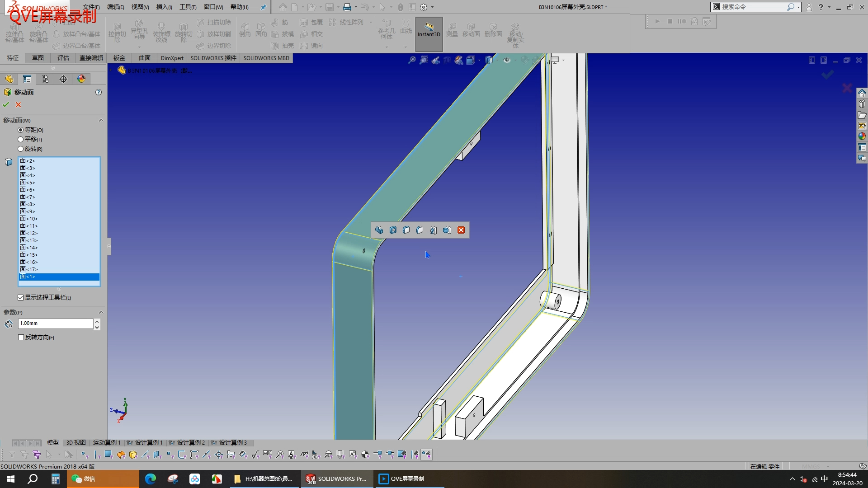Open the 线性阵列 dropdown arrow
Image resolution: width=868 pixels, height=488 pixels.
(x=371, y=22)
